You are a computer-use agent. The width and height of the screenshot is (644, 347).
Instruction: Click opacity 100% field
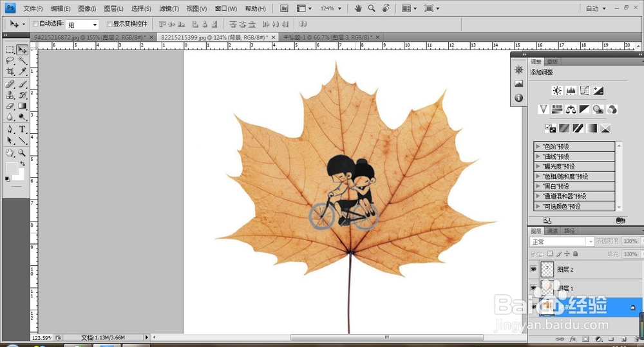pyautogui.click(x=630, y=241)
